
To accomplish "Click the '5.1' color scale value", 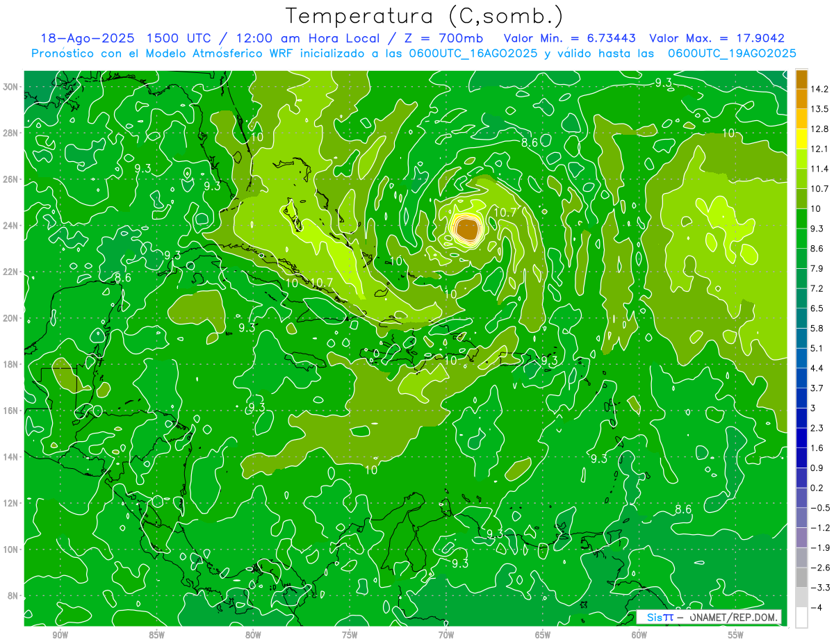I will (x=817, y=348).
